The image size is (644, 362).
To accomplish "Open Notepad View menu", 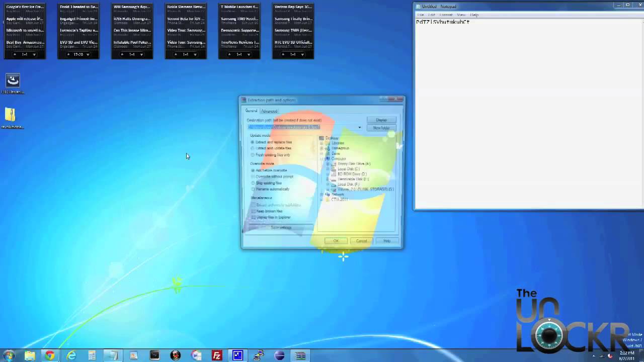I will click(x=461, y=15).
